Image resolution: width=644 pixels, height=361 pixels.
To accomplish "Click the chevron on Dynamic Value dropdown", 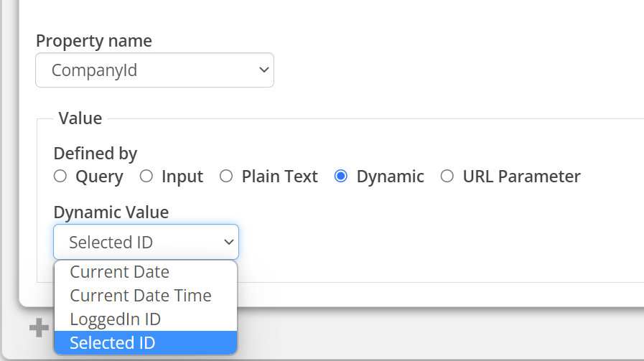I will coord(229,243).
